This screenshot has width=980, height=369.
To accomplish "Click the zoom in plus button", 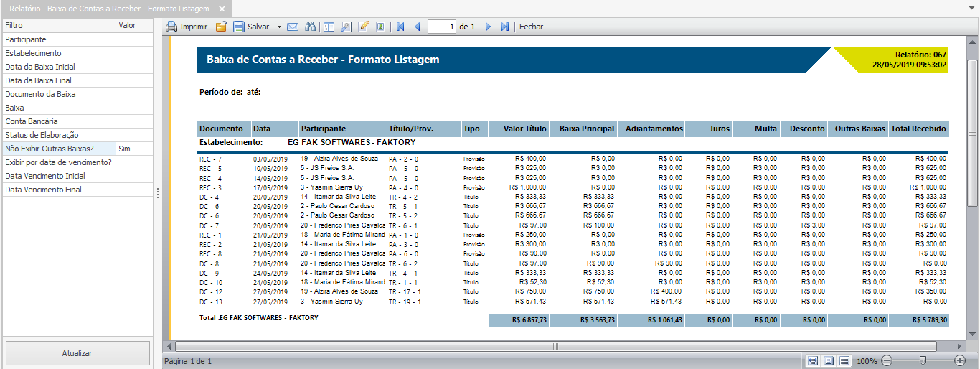I will click(960, 360).
